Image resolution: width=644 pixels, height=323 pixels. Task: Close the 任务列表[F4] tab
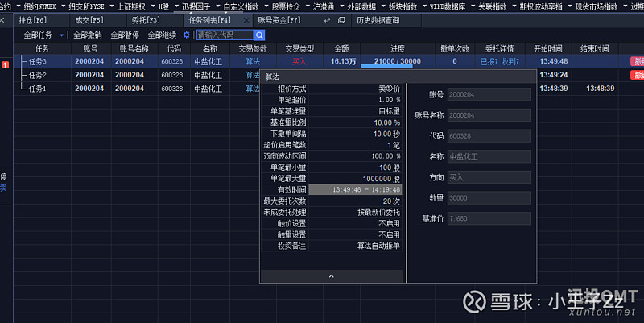click(246, 20)
